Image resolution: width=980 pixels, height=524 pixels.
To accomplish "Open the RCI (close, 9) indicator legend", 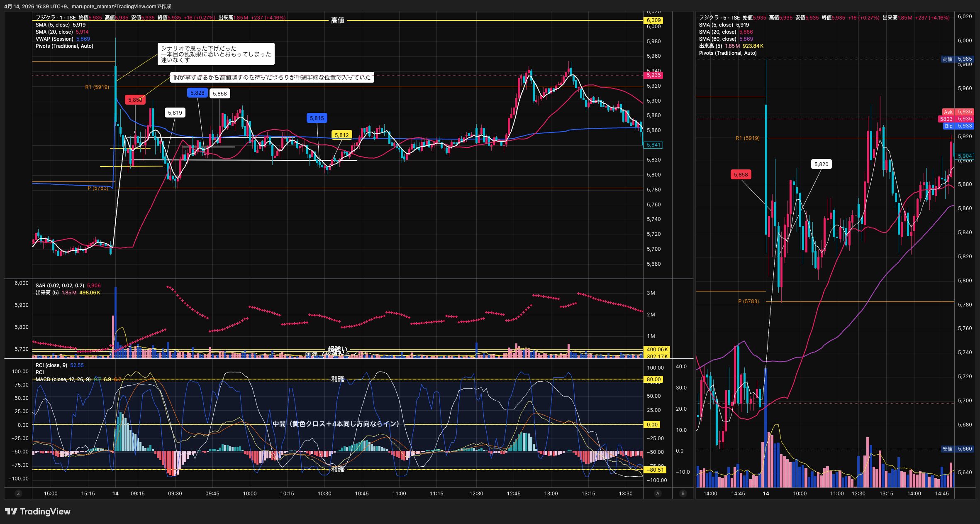I will 51,365.
